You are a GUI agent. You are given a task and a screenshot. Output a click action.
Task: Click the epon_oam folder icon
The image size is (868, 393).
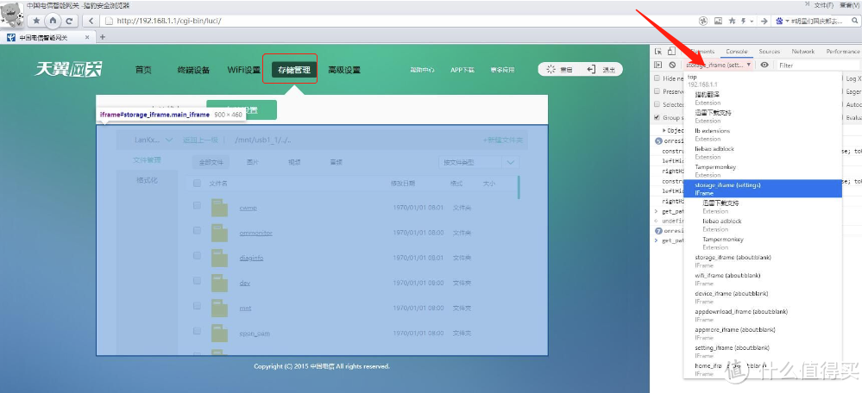point(219,333)
